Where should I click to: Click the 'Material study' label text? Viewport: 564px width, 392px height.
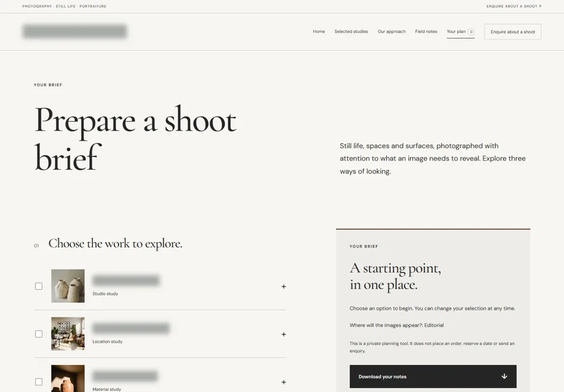coord(106,389)
